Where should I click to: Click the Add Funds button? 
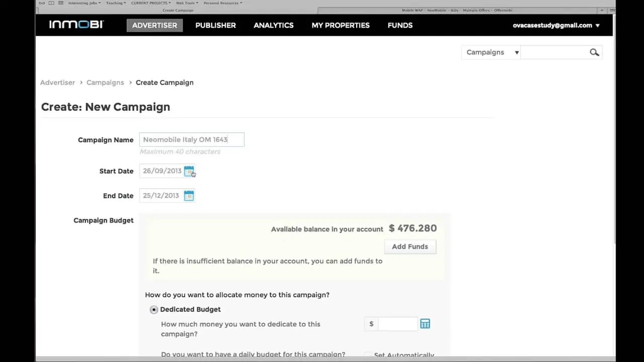pyautogui.click(x=410, y=246)
